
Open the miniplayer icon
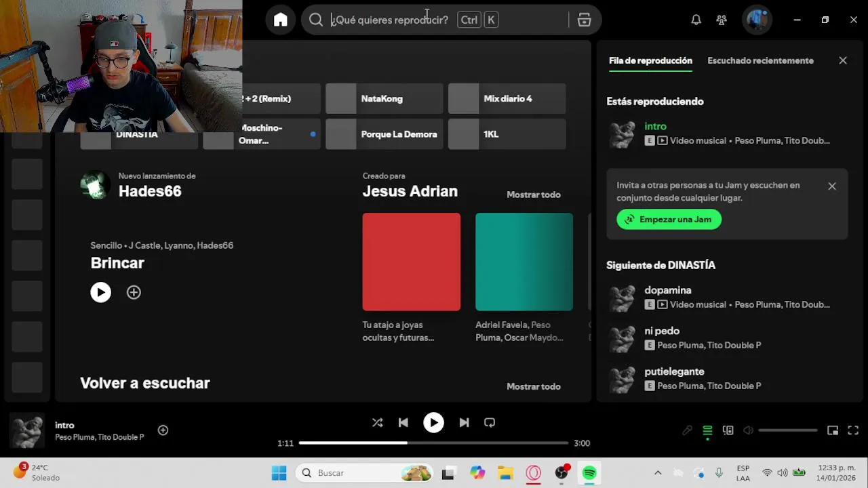pos(833,430)
